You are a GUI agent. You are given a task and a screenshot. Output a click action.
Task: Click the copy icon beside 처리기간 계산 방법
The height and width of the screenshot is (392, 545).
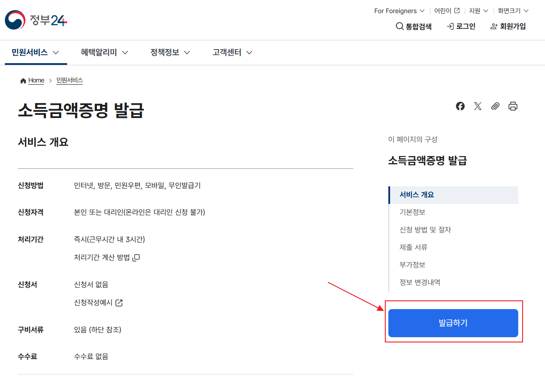click(136, 257)
